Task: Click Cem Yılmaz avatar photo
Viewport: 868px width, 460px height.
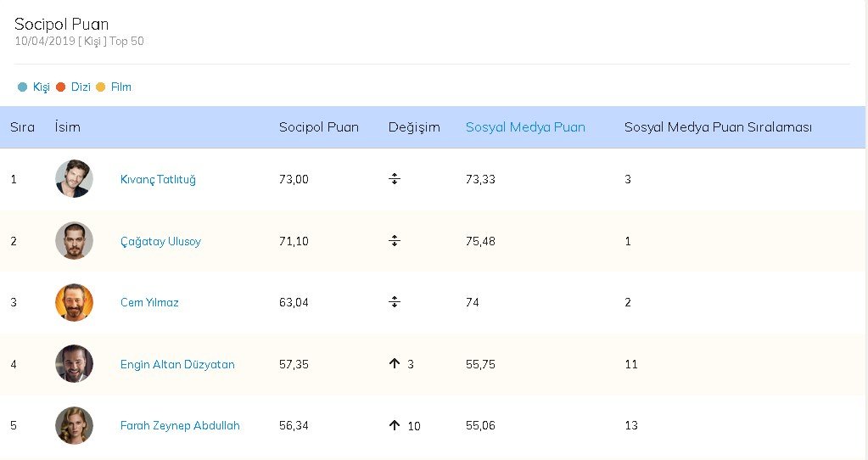Action: pos(74,302)
